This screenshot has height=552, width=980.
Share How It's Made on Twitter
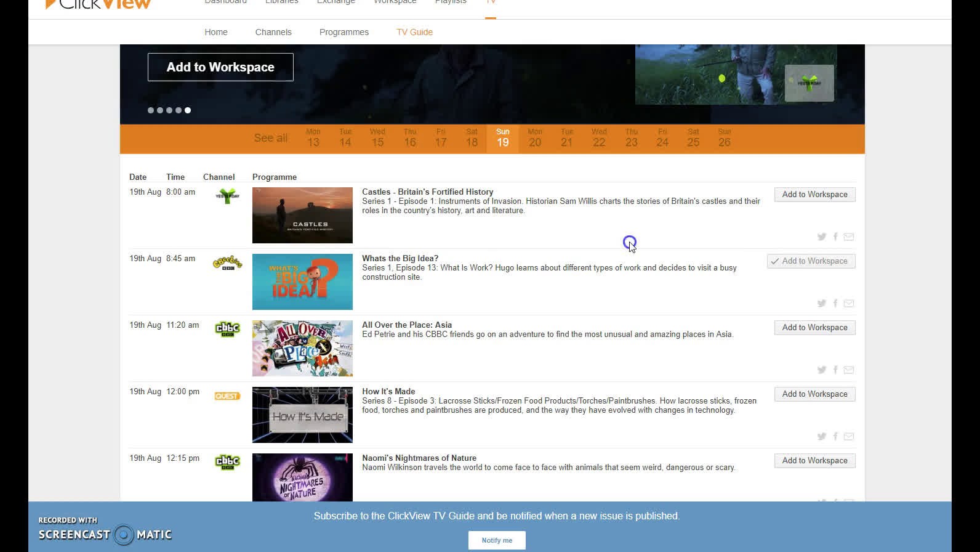821,436
